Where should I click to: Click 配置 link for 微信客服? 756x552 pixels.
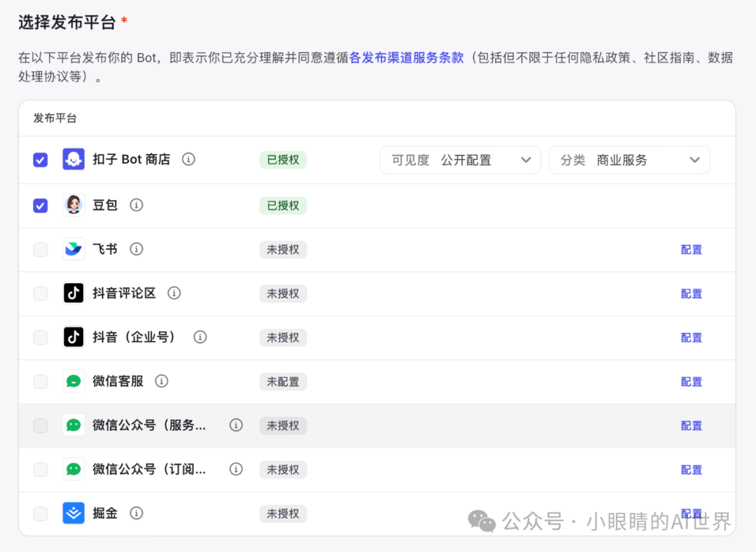click(x=692, y=382)
